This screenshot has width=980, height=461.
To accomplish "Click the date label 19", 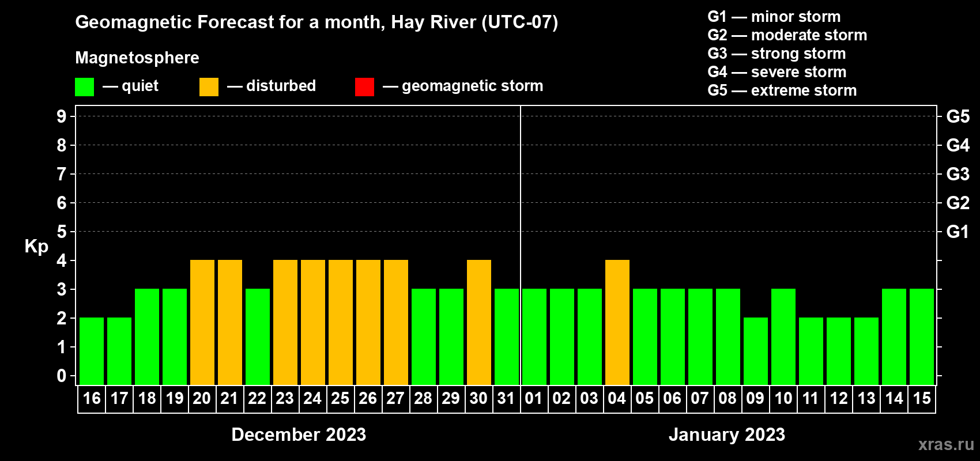I will tap(175, 398).
